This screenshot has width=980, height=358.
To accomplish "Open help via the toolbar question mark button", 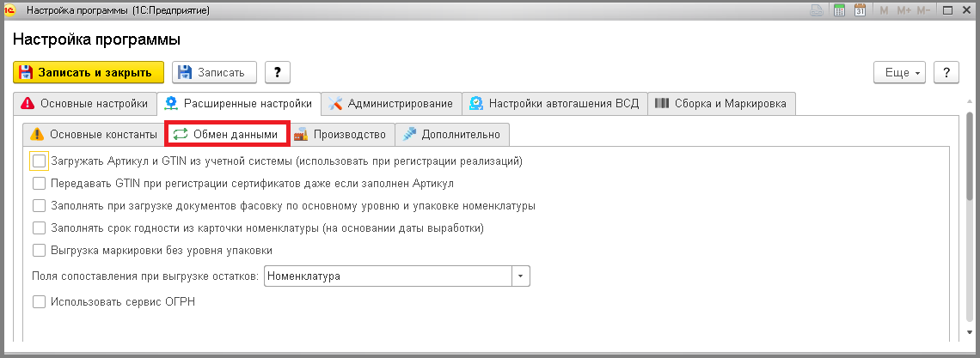I will (x=278, y=72).
